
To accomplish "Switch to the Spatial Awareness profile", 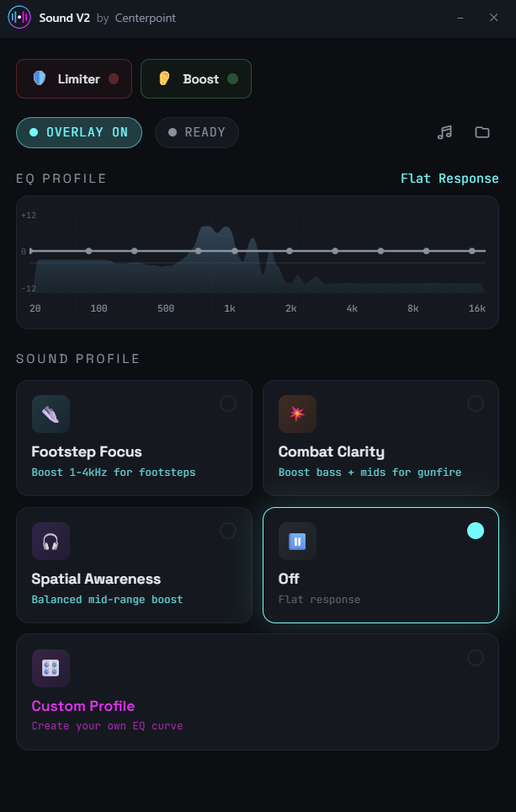I will pyautogui.click(x=134, y=565).
